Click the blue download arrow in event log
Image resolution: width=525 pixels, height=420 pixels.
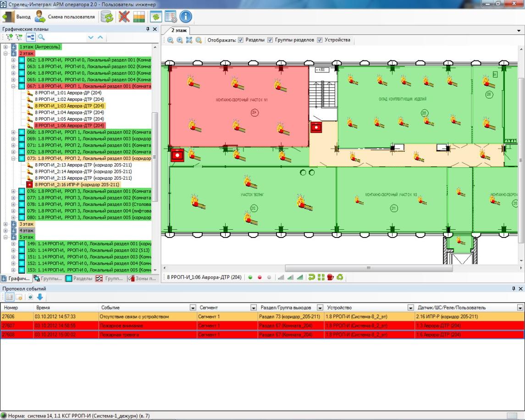click(40, 297)
